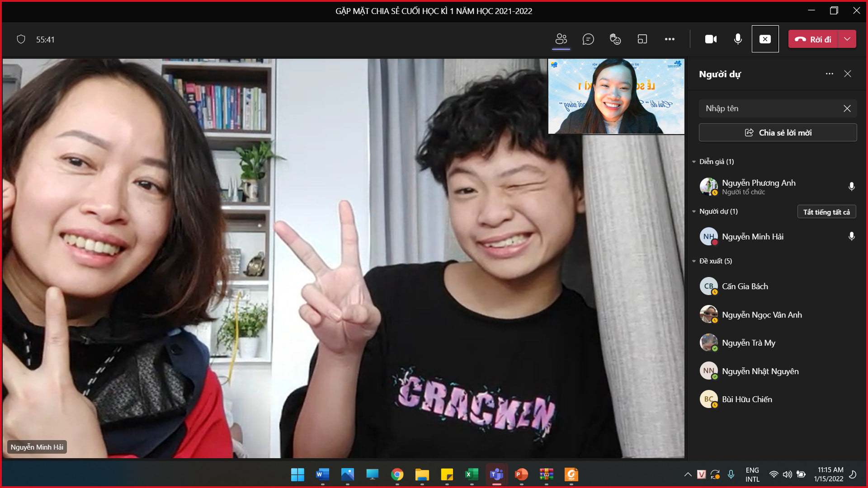Mute your microphone

(738, 39)
